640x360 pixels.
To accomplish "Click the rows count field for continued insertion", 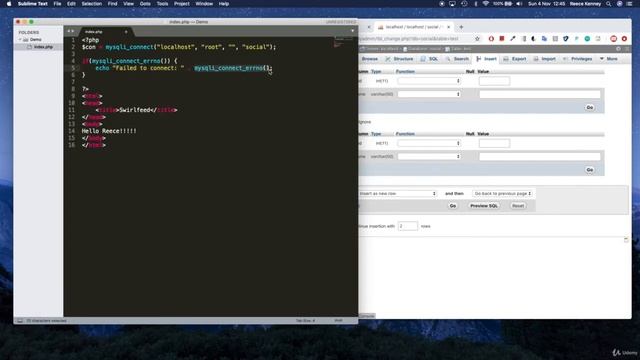I will tap(408, 226).
